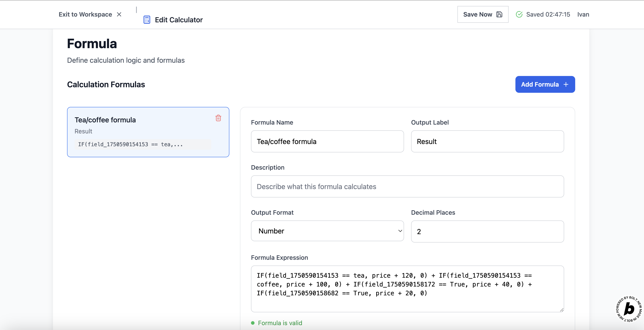Click the Add Formula button
This screenshot has height=330, width=644.
click(545, 84)
